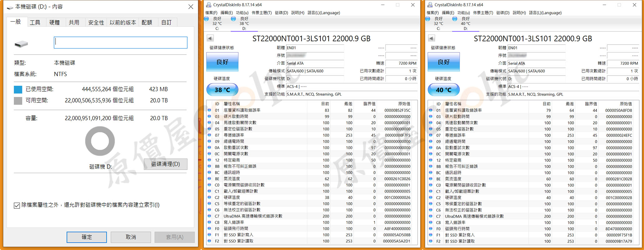Screen dimensions: 644x250
Task: Click the volume label input field
Action: 121,42
